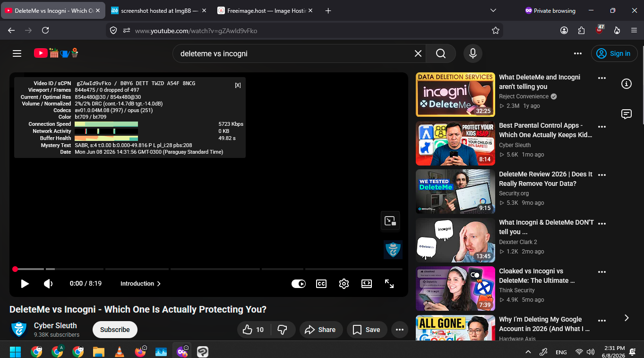644x358 pixels.
Task: Run the search with the magnifier button
Action: click(441, 53)
